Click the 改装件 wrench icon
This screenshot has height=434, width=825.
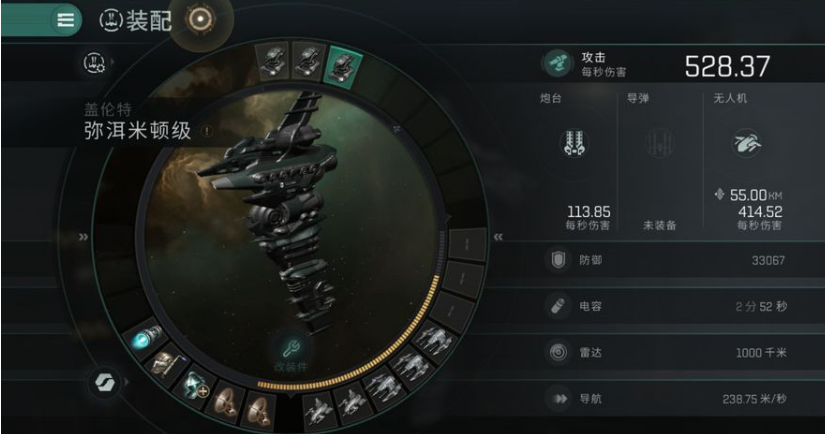point(291,348)
